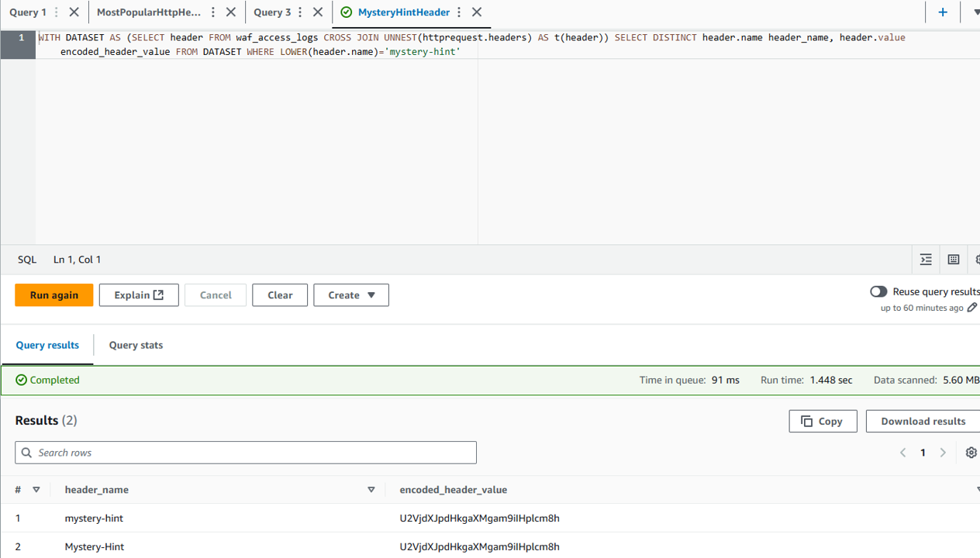Toggle Reuse query results switch
980x558 pixels.
pyautogui.click(x=878, y=291)
